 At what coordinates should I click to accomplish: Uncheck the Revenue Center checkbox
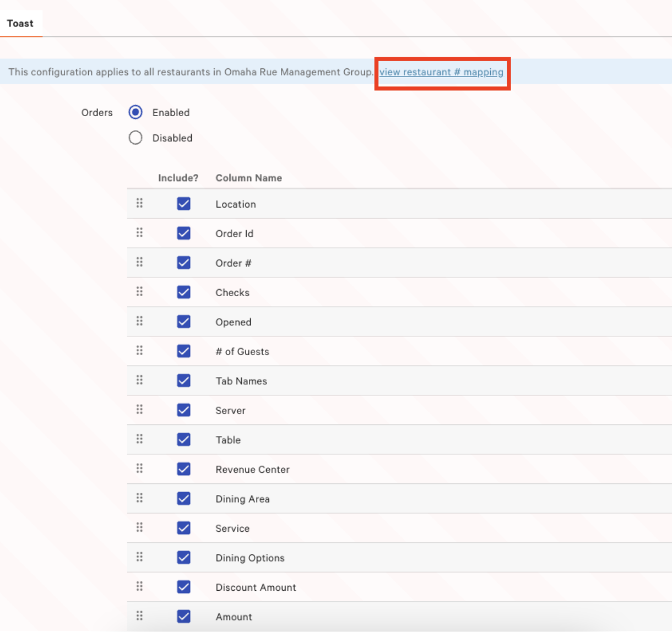[x=183, y=468]
